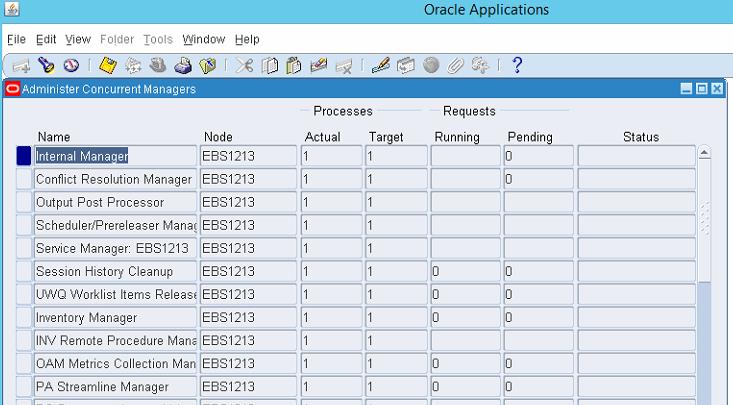Click the Attachments paperclip icon
The image size is (733, 405).
tap(455, 65)
